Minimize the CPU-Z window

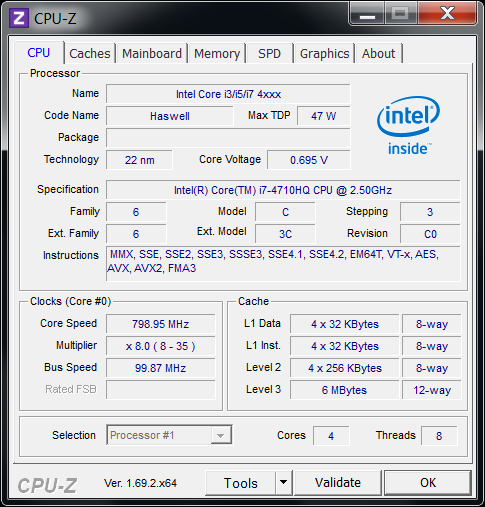(367, 14)
